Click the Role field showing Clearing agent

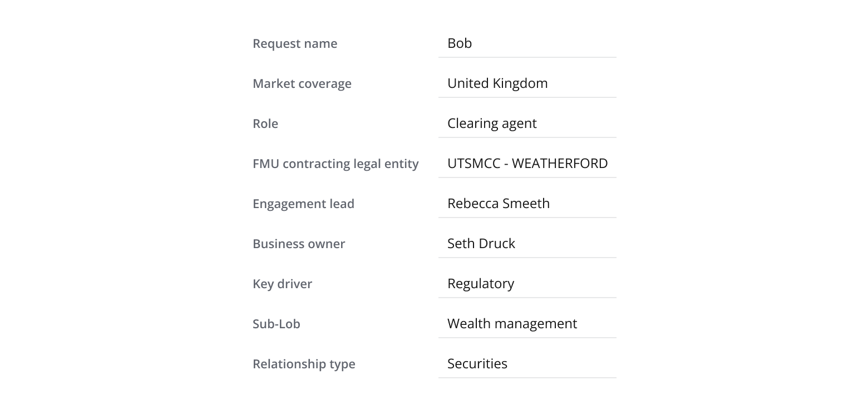[x=526, y=124]
